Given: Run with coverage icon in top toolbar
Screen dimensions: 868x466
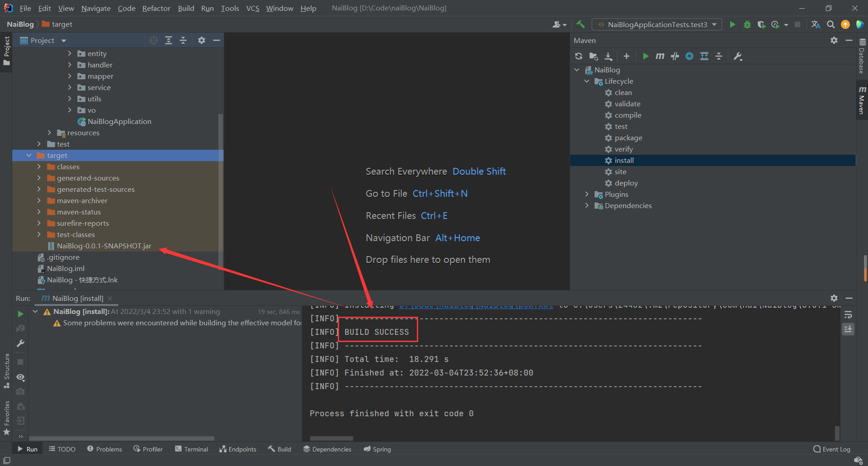Looking at the screenshot, I should [761, 24].
